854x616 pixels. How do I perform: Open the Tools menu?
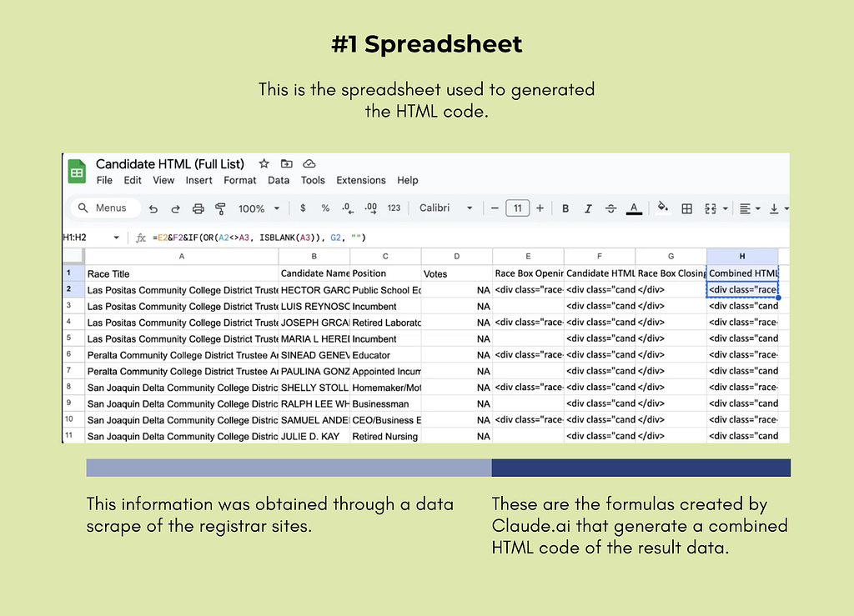coord(313,180)
